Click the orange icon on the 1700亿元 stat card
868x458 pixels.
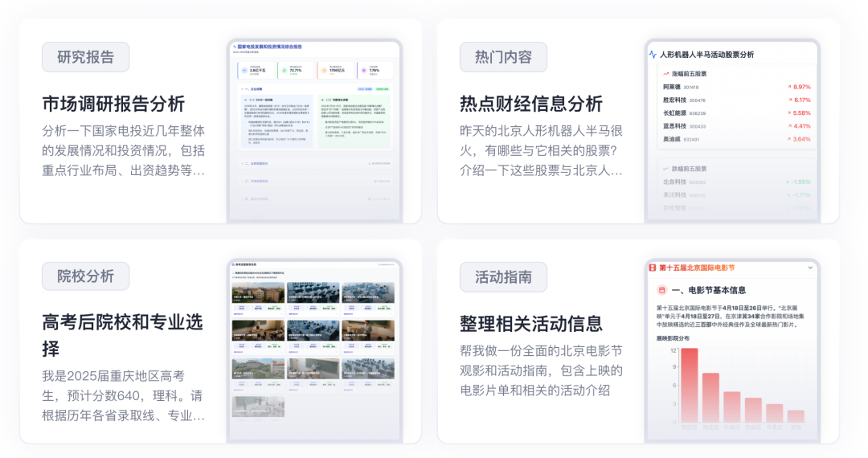click(x=325, y=70)
